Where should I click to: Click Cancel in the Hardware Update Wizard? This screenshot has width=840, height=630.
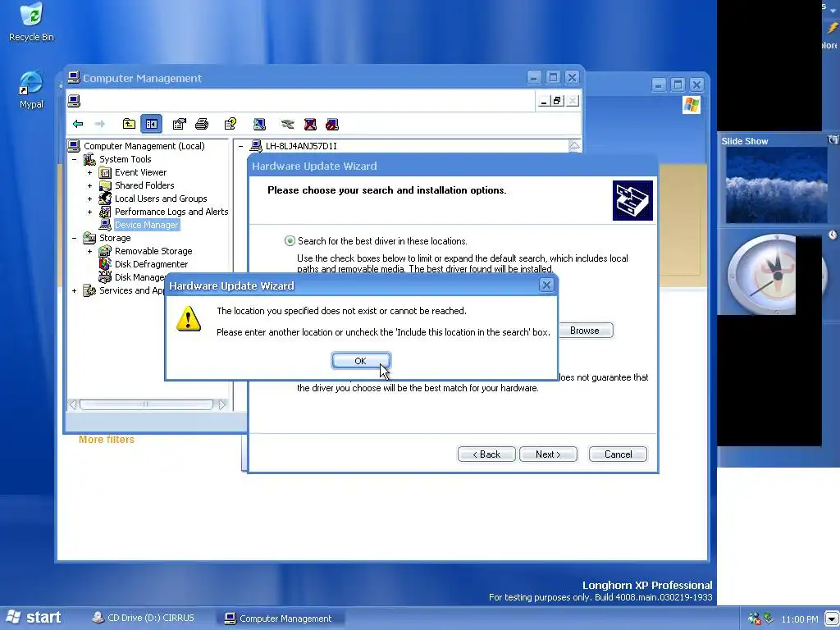pos(618,454)
